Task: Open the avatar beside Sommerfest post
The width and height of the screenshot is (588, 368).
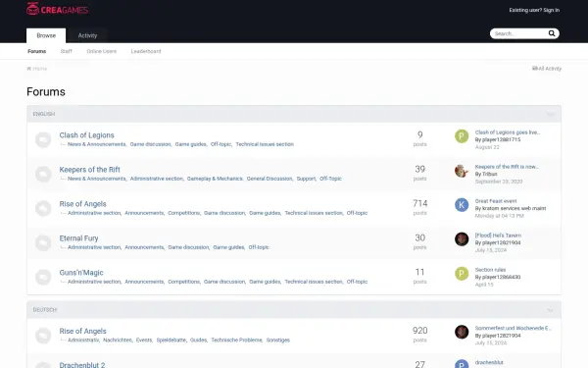Action: pyautogui.click(x=462, y=332)
